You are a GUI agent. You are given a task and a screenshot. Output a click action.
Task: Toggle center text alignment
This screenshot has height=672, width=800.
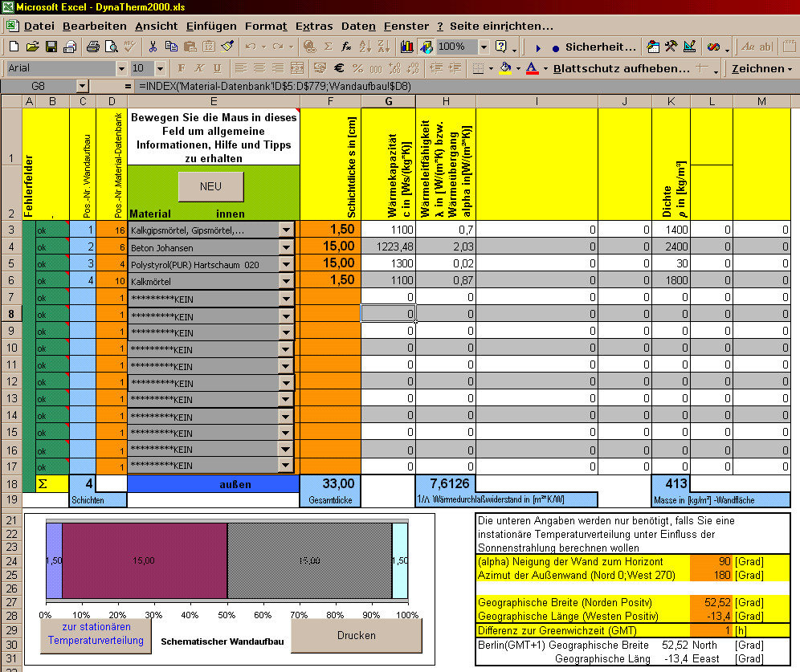pos(259,68)
